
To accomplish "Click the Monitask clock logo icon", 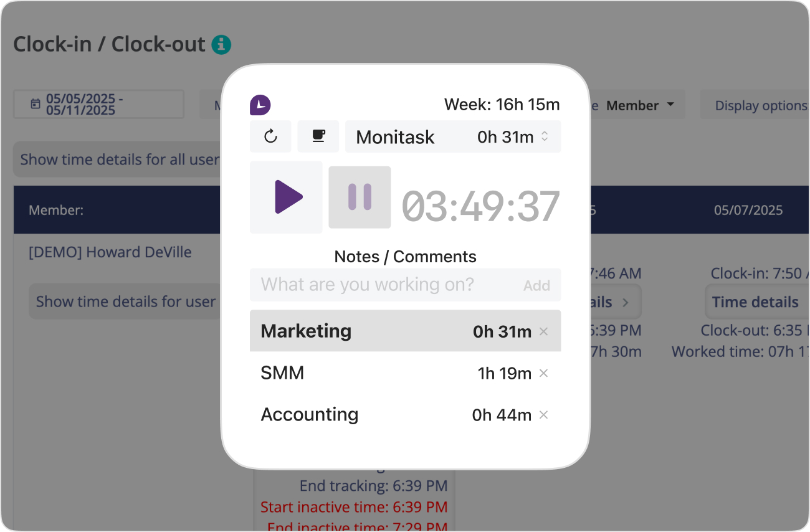I will point(260,105).
